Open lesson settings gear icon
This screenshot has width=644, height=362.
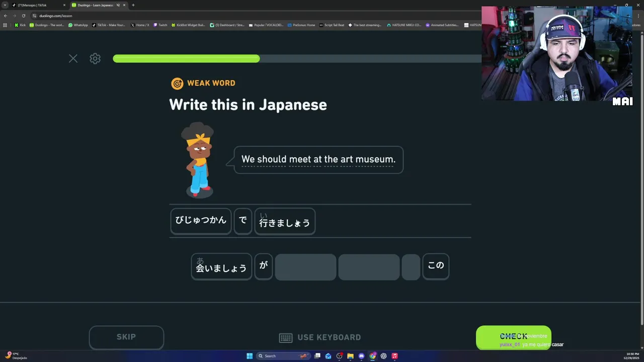pos(95,59)
